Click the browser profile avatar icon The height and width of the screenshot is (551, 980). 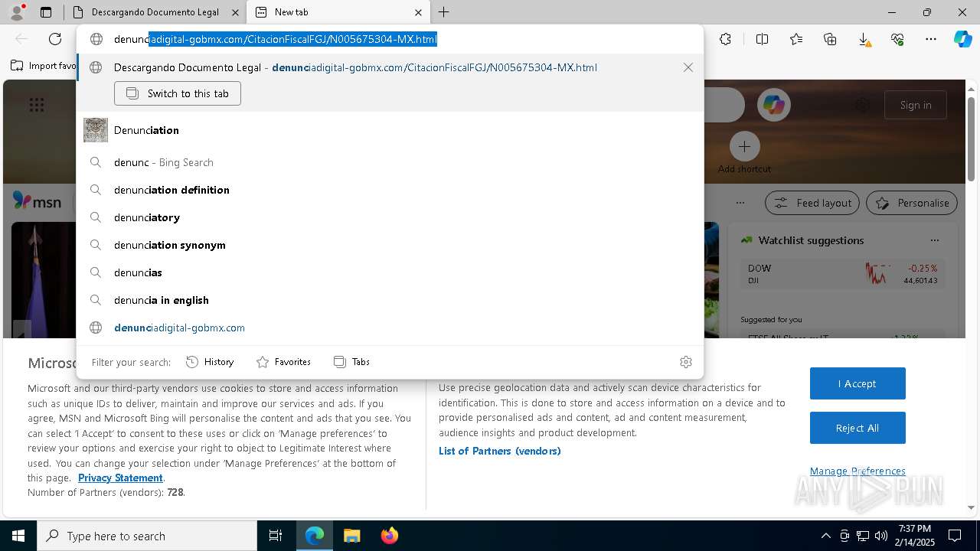[x=17, y=12]
